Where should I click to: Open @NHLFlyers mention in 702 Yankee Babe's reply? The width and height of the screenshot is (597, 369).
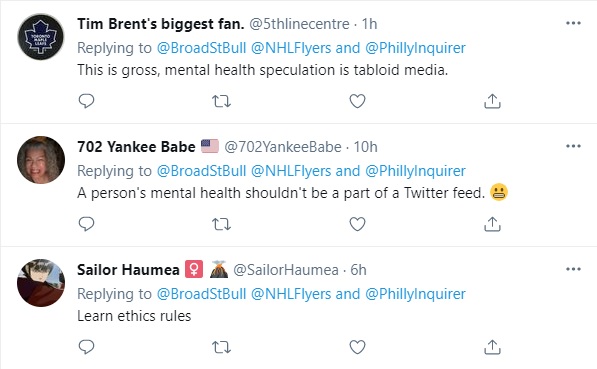click(x=291, y=171)
